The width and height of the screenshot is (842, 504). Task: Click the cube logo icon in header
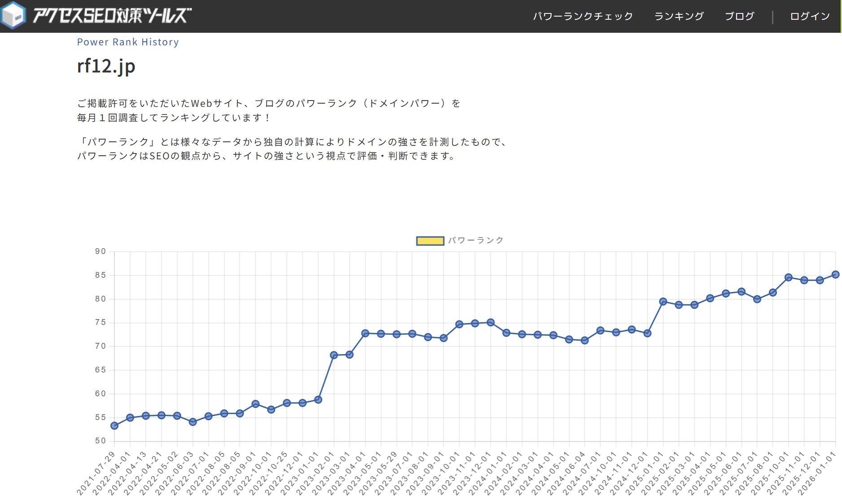pyautogui.click(x=13, y=16)
